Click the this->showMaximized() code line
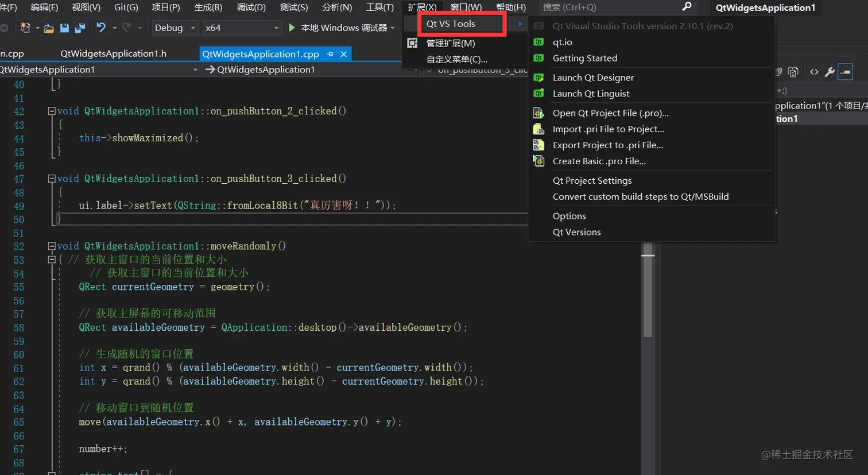868x475 pixels. (x=139, y=138)
